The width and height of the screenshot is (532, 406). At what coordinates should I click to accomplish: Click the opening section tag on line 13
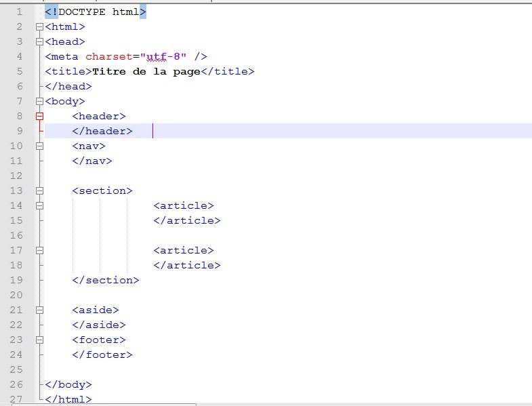102,190
